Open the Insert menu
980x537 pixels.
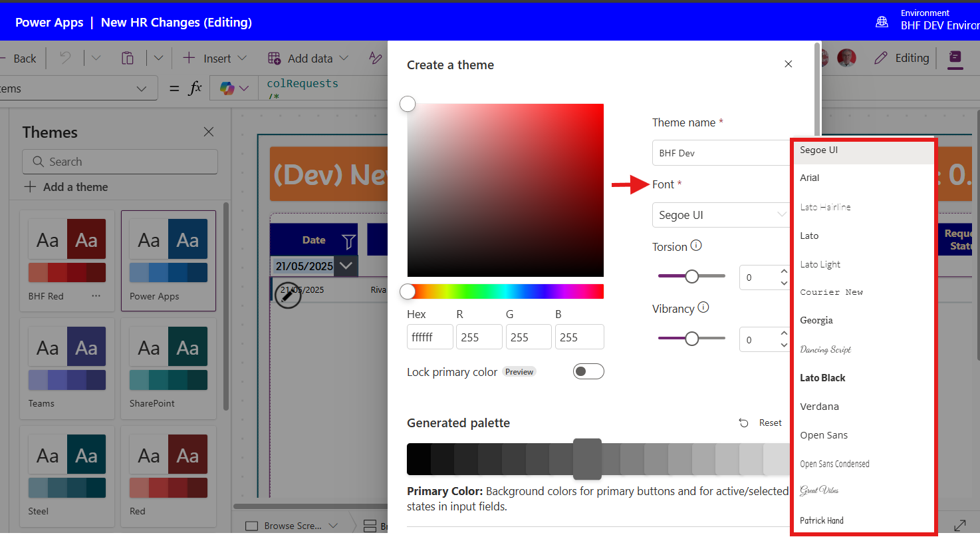coord(214,59)
